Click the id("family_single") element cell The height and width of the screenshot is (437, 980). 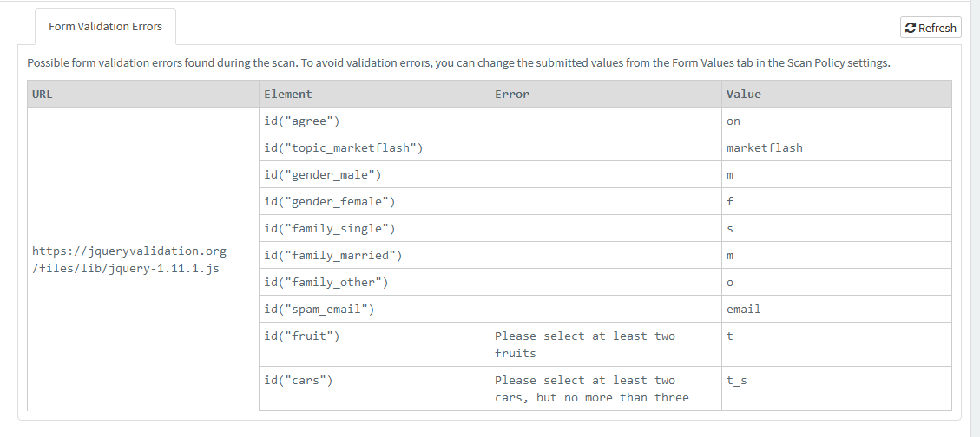pos(329,228)
